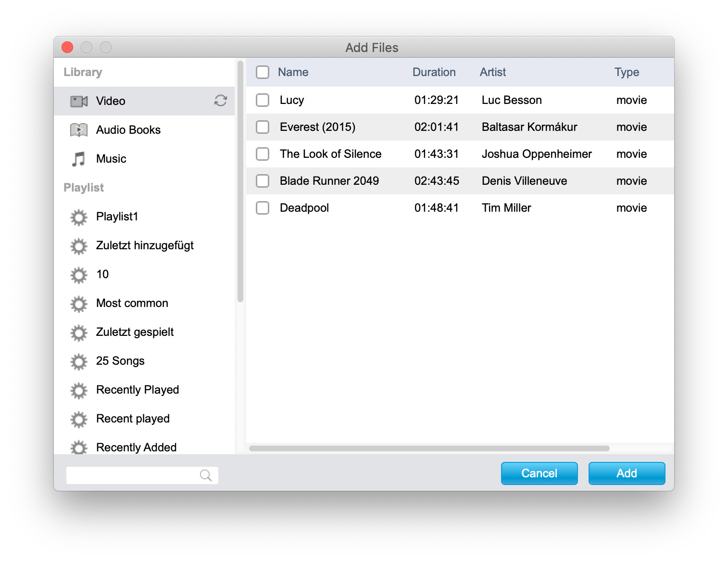Image resolution: width=728 pixels, height=562 pixels.
Task: Click the gear icon beside 25 Songs
Action: (79, 361)
